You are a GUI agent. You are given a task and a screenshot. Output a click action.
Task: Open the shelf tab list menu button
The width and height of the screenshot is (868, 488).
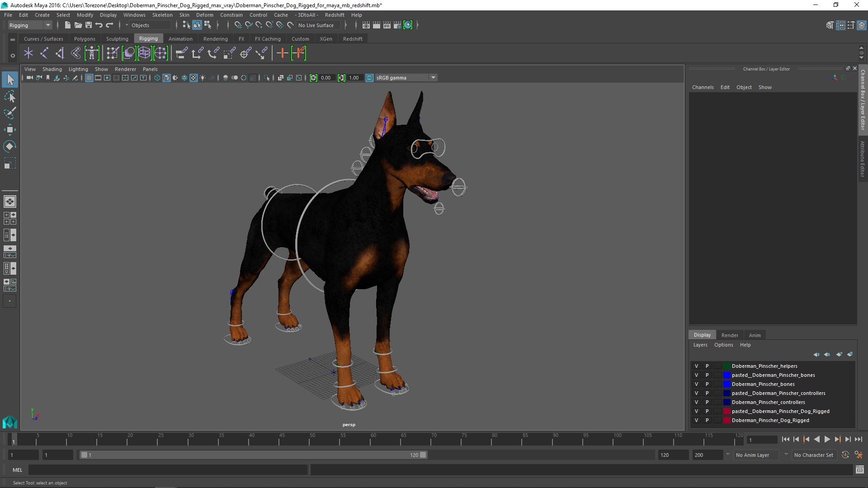pyautogui.click(x=13, y=40)
